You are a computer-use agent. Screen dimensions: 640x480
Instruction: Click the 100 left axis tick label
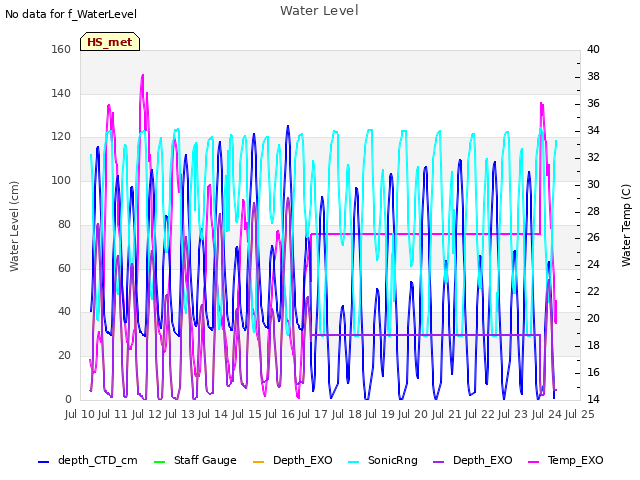(x=61, y=180)
